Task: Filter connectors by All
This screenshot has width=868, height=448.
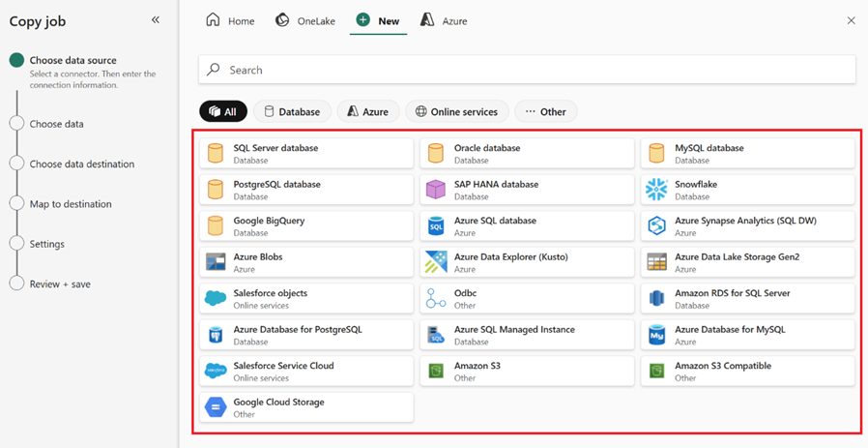Action: [223, 111]
